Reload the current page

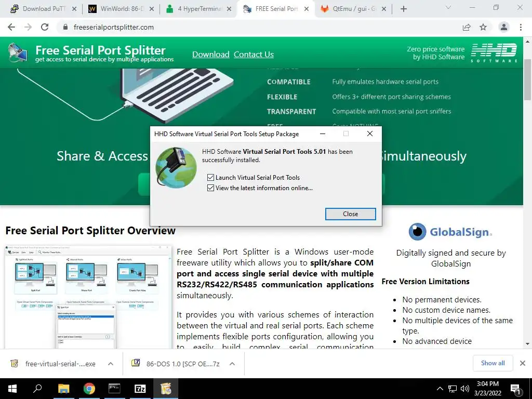tap(45, 27)
